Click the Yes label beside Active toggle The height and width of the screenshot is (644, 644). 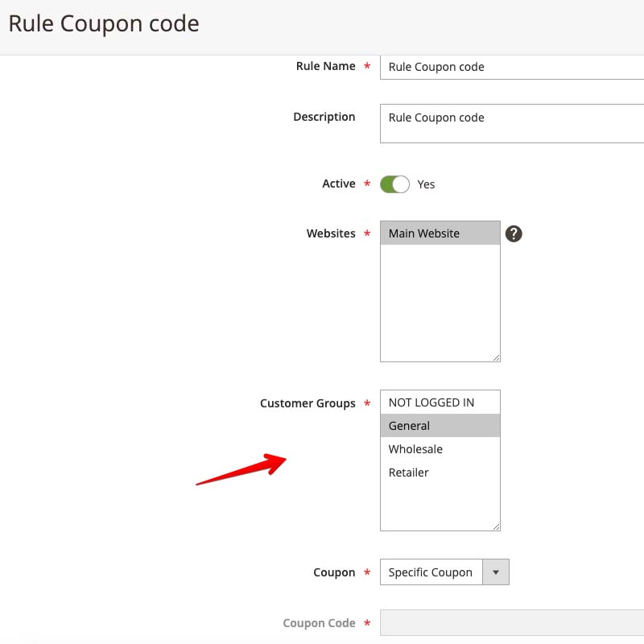426,184
